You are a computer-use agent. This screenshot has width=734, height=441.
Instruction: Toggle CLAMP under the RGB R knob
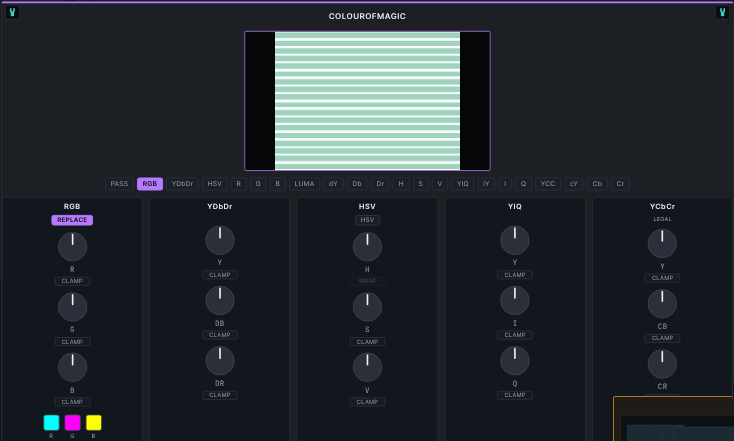pyautogui.click(x=73, y=281)
